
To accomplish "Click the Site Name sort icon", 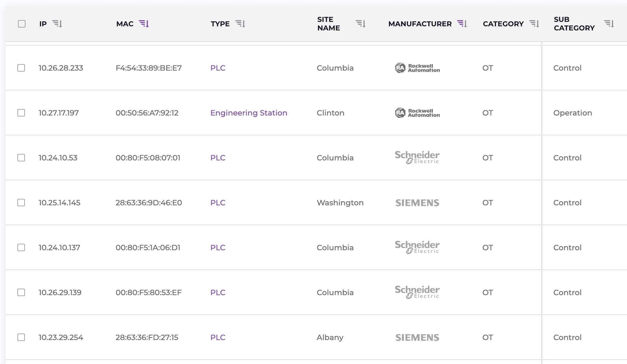I will tap(361, 24).
